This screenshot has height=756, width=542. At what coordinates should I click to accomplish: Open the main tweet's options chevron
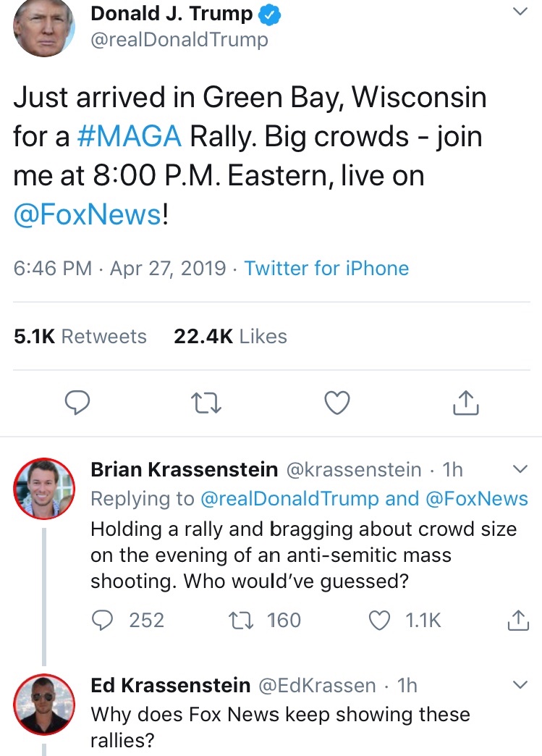[x=520, y=12]
